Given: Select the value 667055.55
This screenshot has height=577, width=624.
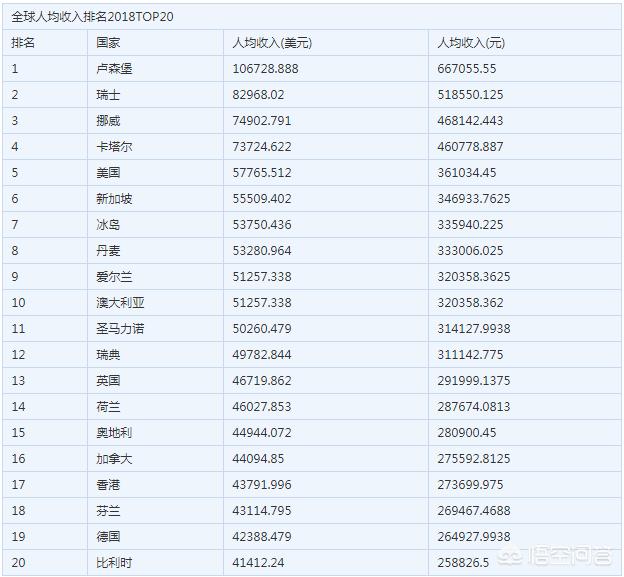Looking at the screenshot, I should coord(467,68).
